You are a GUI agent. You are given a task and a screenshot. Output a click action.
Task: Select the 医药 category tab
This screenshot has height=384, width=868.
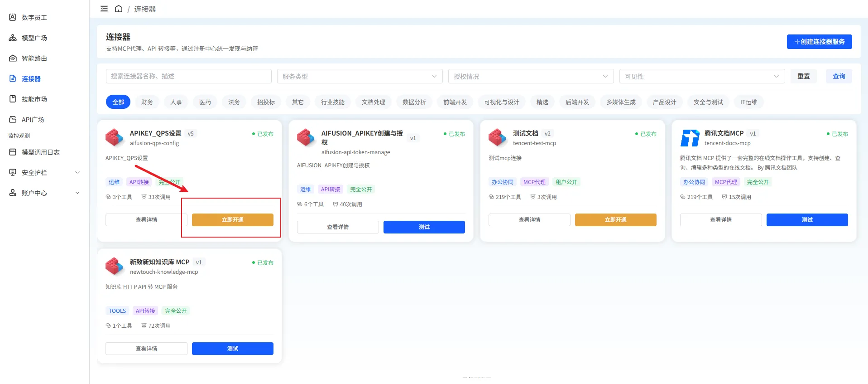click(x=205, y=102)
